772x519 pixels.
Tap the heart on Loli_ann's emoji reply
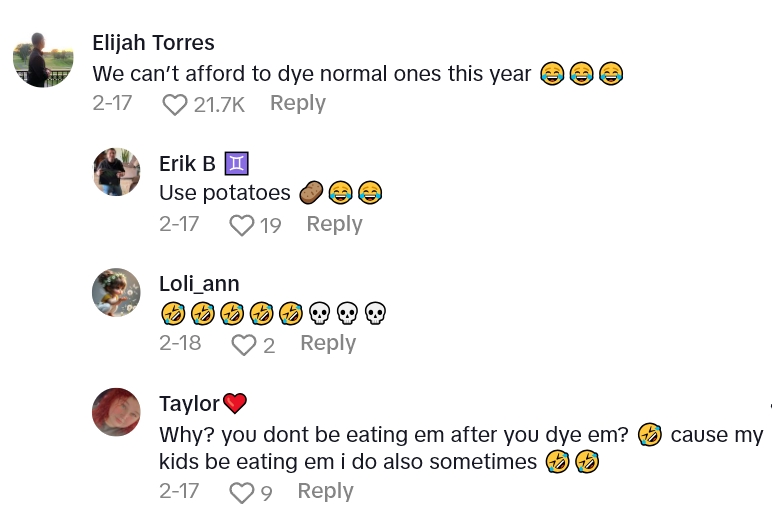244,344
